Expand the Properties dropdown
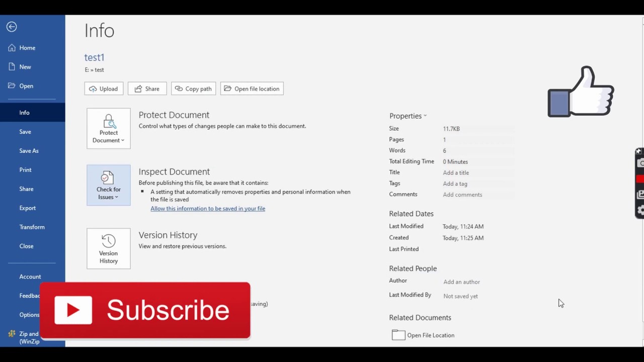The image size is (644, 362). click(408, 116)
